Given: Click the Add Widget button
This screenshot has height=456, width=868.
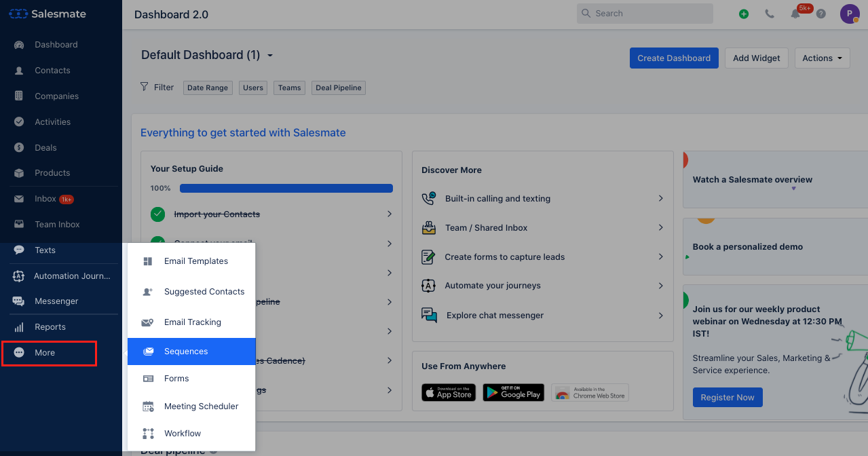Looking at the screenshot, I should point(757,58).
